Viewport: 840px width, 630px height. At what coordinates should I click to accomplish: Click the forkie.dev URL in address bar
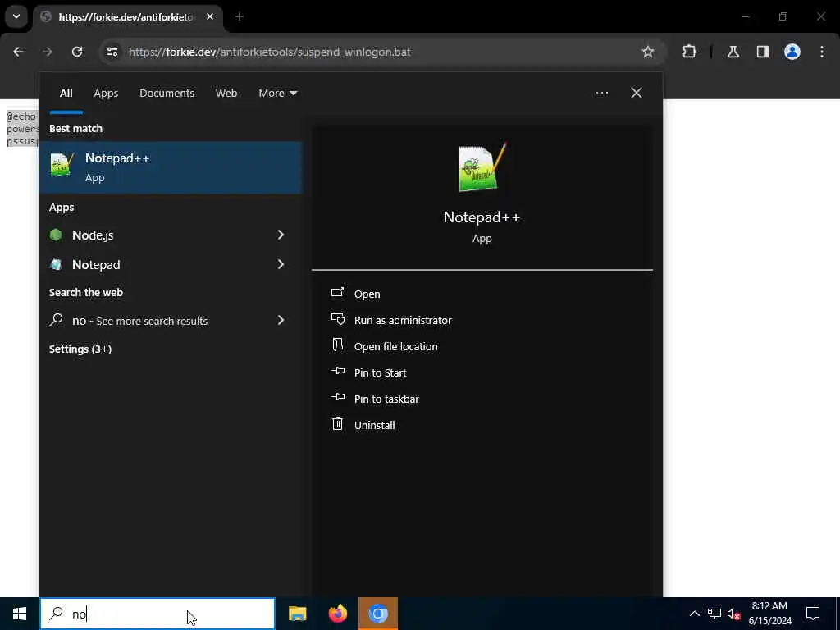click(269, 52)
